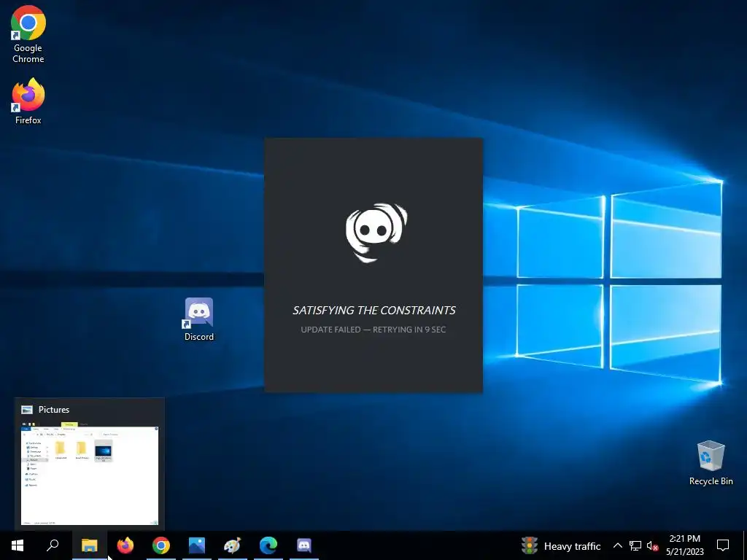The height and width of the screenshot is (560, 747).
Task: Click 'Satisfying the constraints' text
Action: tap(374, 311)
